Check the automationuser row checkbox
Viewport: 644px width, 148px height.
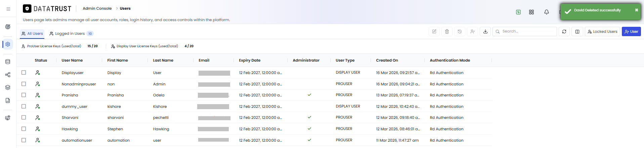tap(24, 140)
